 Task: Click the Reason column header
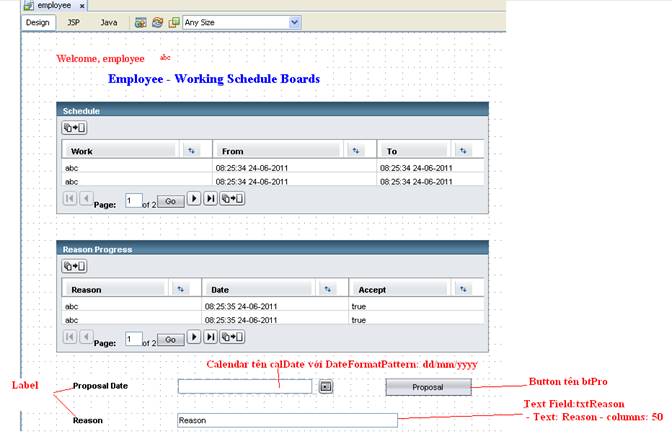click(x=115, y=290)
